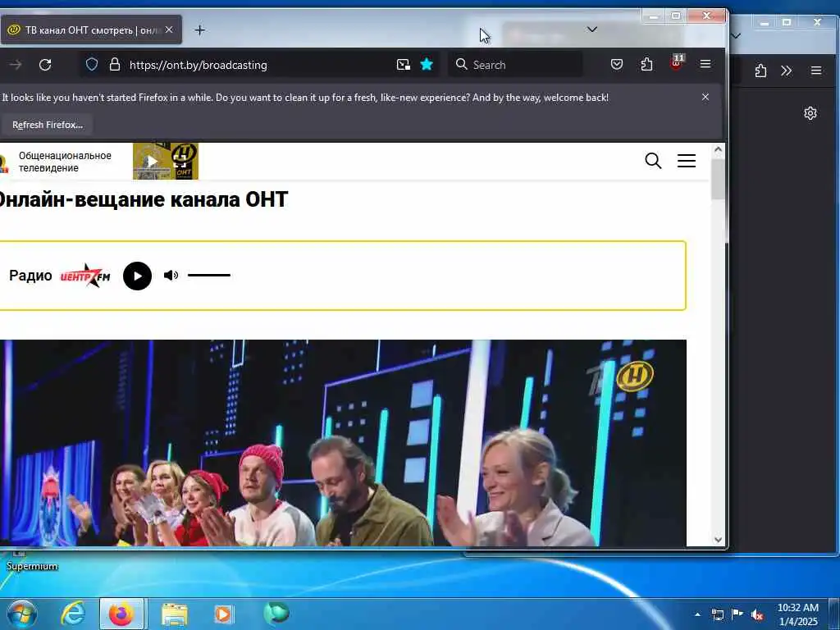Click the Search box in toolbar

click(x=515, y=65)
